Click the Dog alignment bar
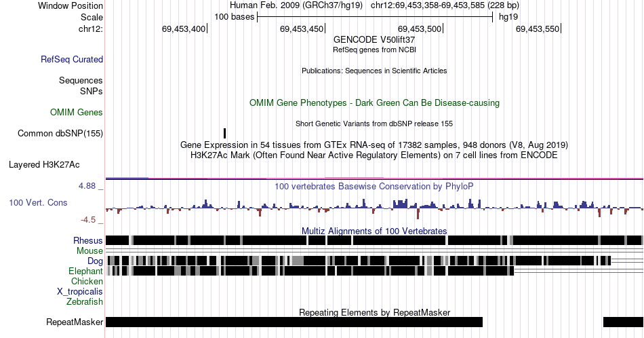 [359, 261]
